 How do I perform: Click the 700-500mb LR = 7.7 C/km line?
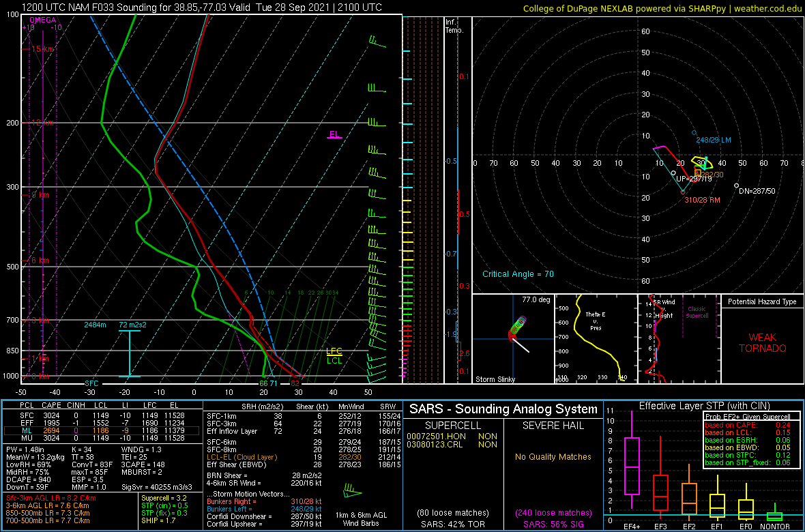tap(48, 520)
